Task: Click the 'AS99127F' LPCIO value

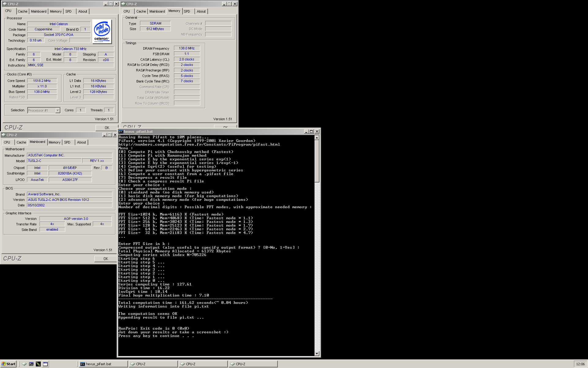Action: coord(70,180)
